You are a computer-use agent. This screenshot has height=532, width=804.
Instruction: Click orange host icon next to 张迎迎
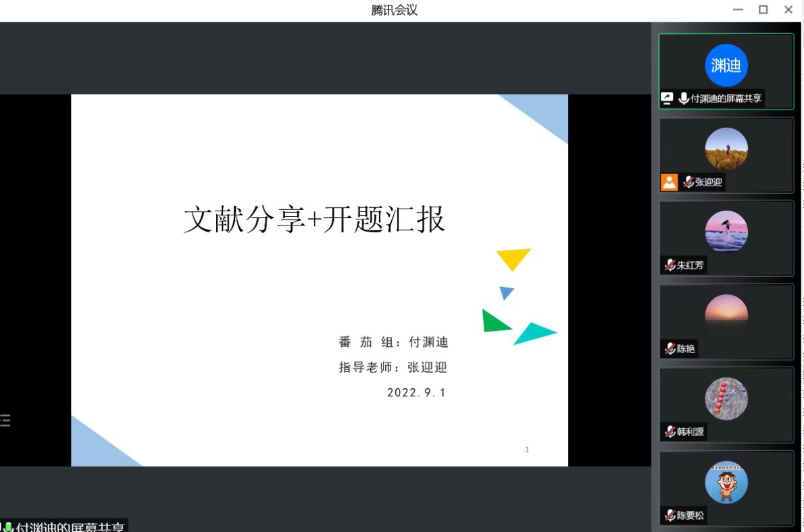tap(669, 182)
